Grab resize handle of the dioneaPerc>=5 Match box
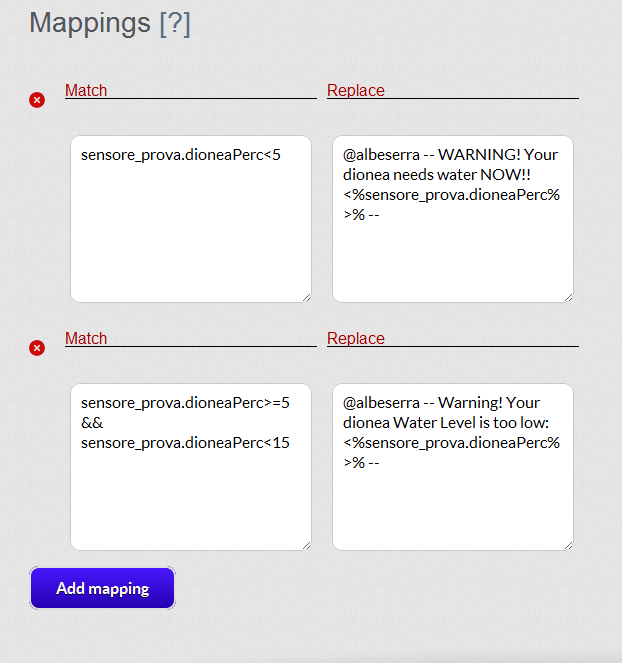The image size is (622, 663). coord(307,545)
